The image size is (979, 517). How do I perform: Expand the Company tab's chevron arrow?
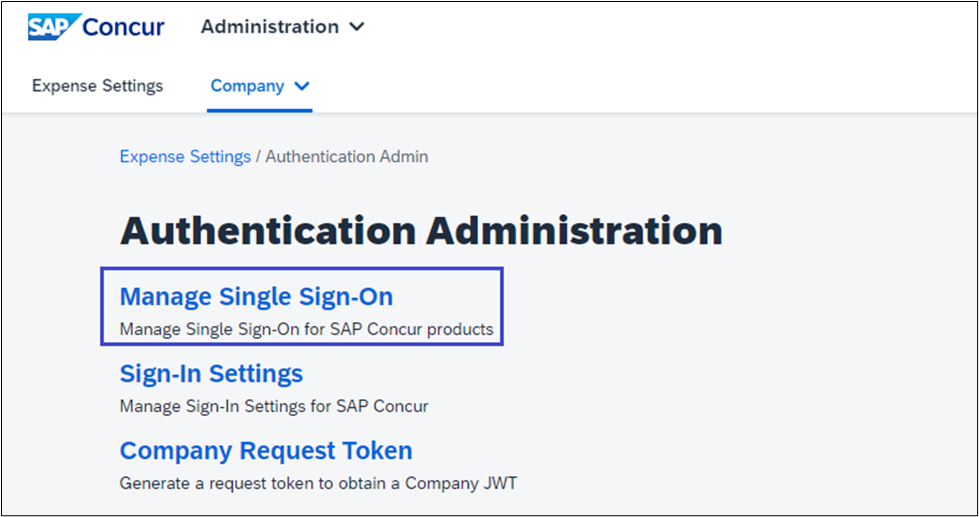[302, 87]
